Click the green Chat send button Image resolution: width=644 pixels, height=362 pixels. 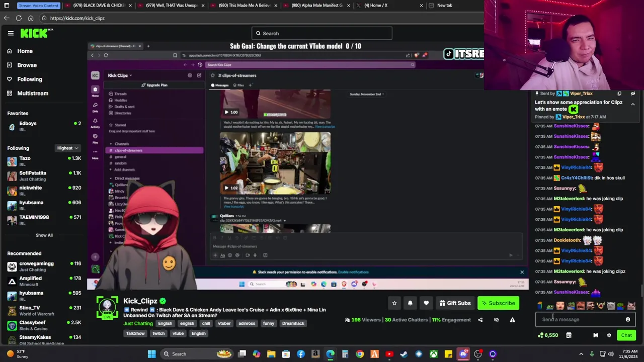(626, 335)
